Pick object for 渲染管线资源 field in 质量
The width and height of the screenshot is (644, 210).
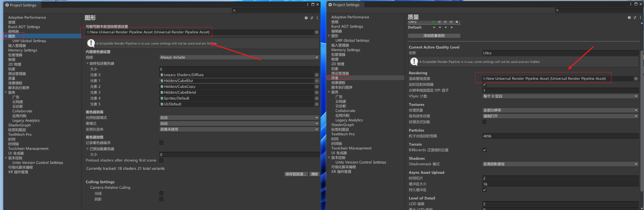[636, 79]
